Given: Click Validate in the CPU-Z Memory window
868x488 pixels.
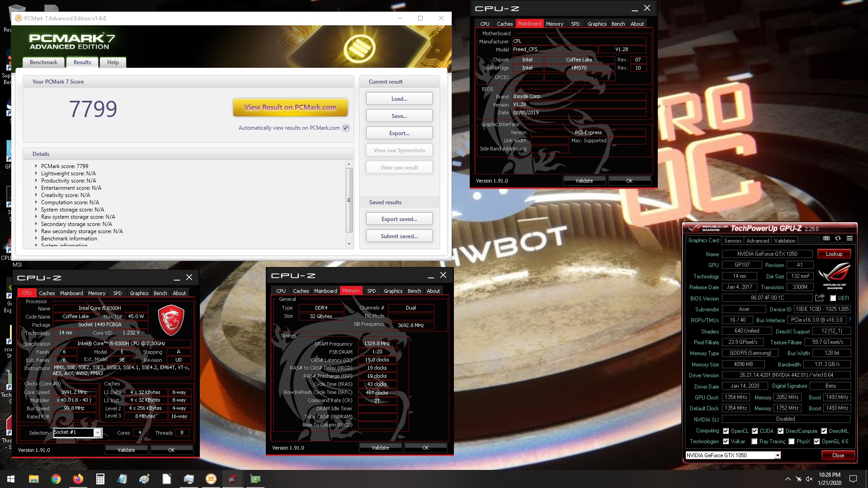Looking at the screenshot, I should tap(380, 448).
